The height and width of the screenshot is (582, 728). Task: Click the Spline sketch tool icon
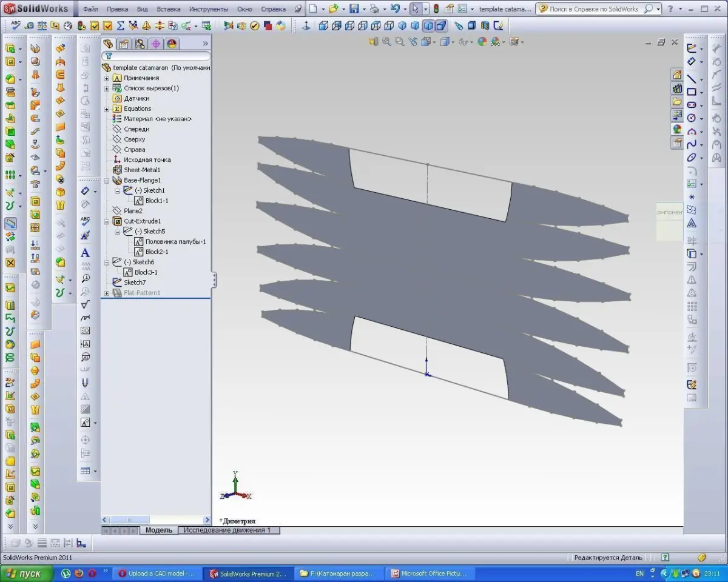(x=692, y=144)
